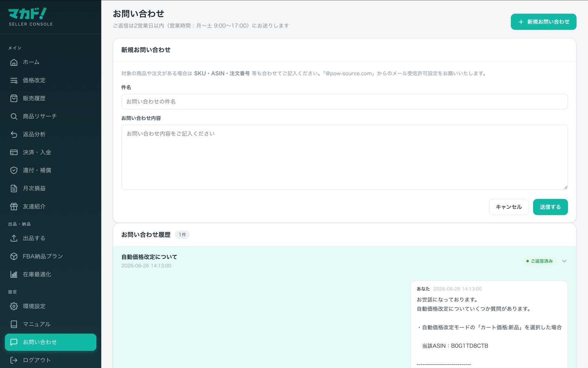Open 販売履歴 menu item

point(51,98)
